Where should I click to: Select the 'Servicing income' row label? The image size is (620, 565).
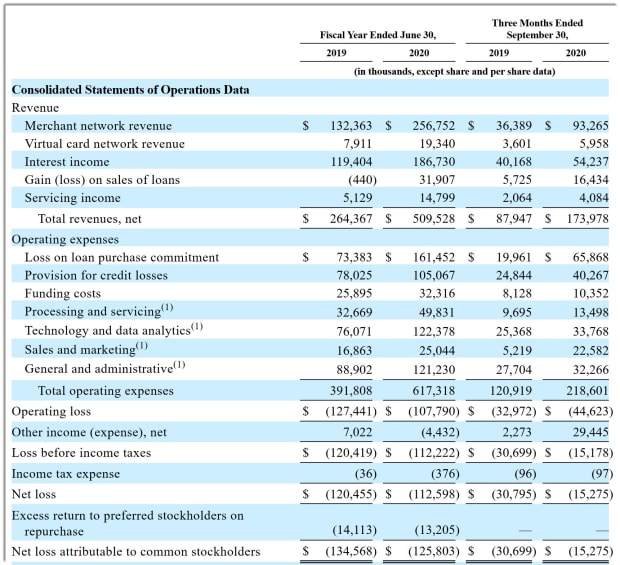[72, 198]
